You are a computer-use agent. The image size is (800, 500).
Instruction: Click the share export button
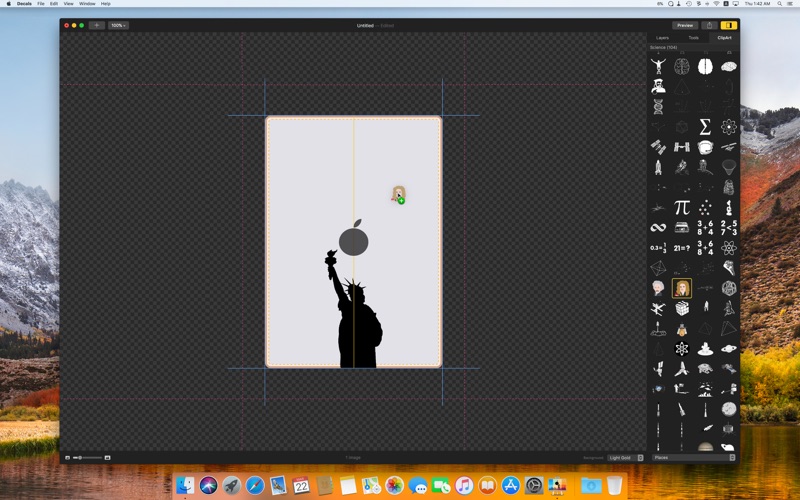[x=709, y=25]
